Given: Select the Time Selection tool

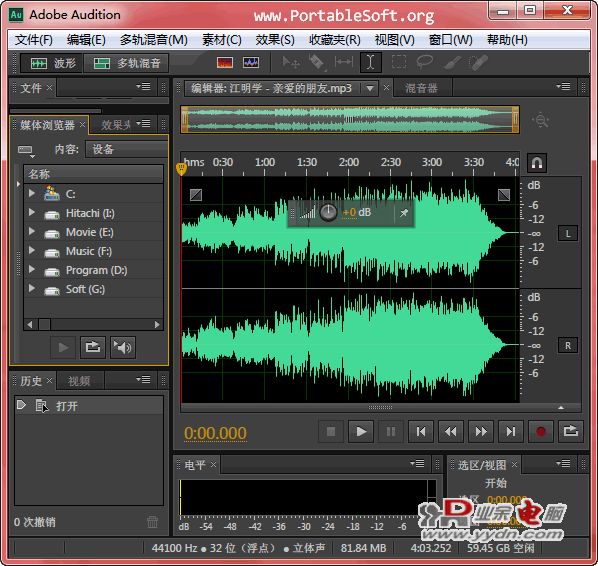Looking at the screenshot, I should [370, 63].
